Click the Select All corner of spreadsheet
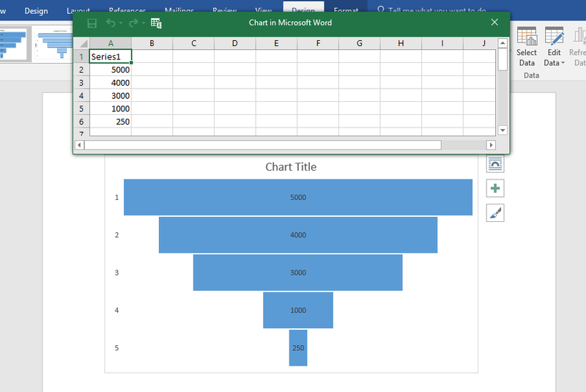Screen dimensions: 586x392 coord(81,43)
